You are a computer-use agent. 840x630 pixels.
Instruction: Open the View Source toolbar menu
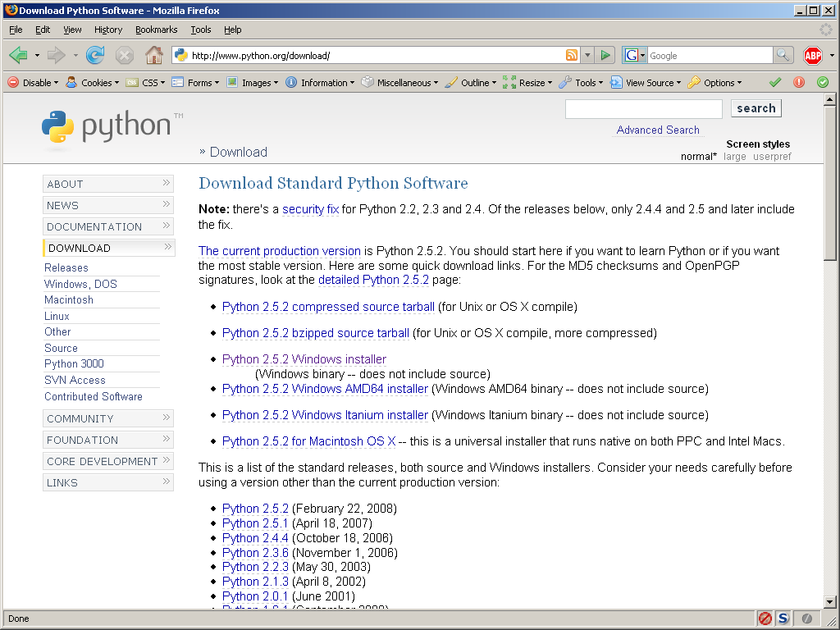coord(646,83)
